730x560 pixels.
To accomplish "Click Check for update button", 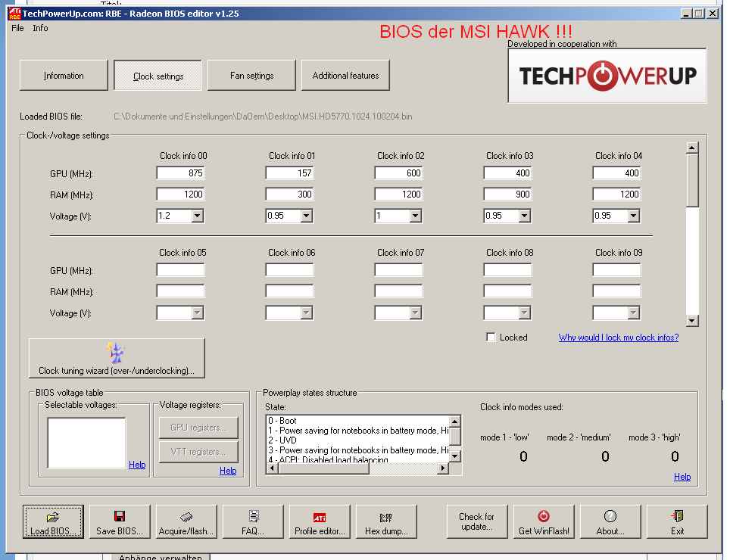I will pyautogui.click(x=477, y=521).
